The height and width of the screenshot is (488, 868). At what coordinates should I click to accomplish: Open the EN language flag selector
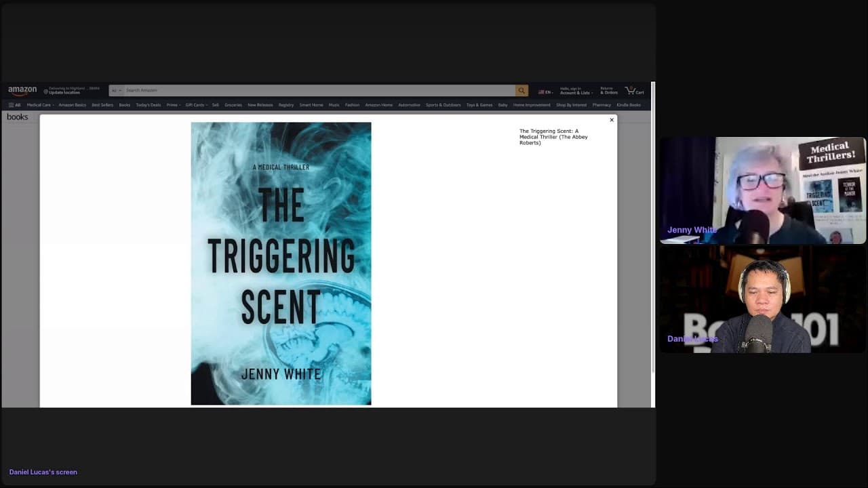545,91
